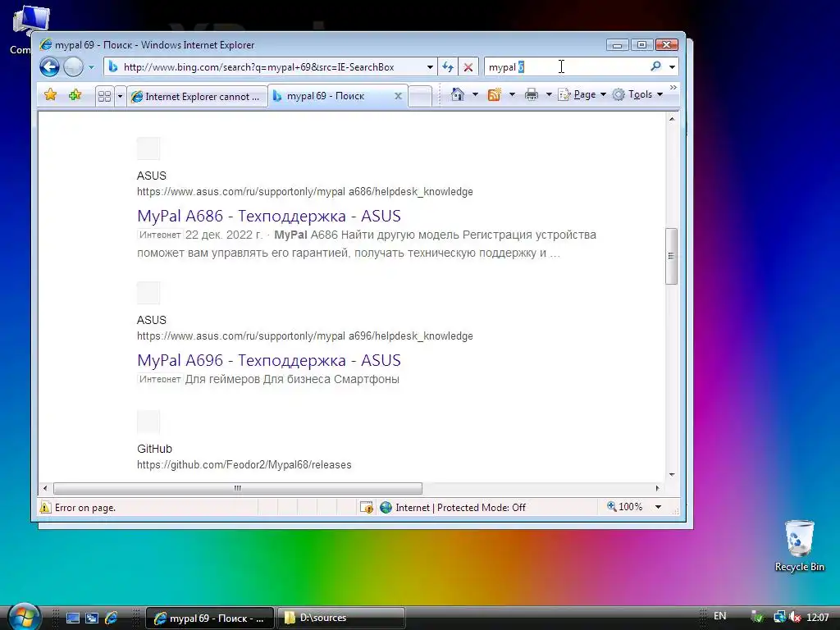
Task: Click the mypal a696 helpdesk_knowledge URL text
Action: pos(305,336)
